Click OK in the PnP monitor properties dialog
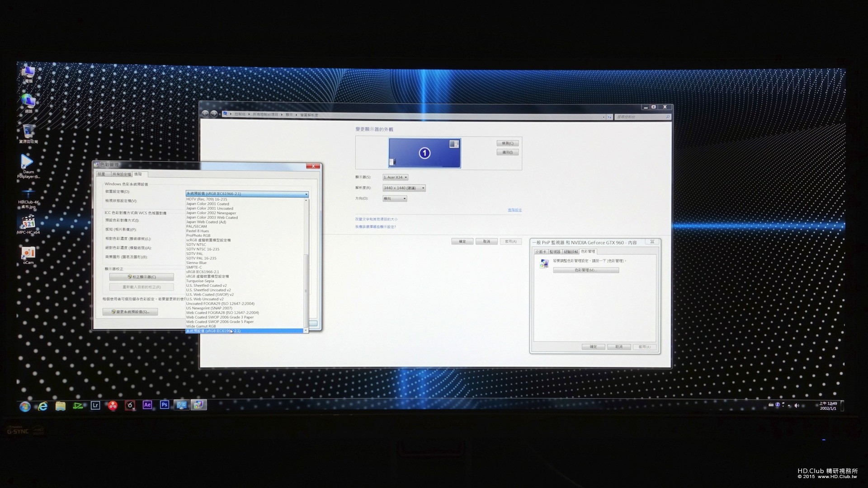The height and width of the screenshot is (488, 868). 594,347
